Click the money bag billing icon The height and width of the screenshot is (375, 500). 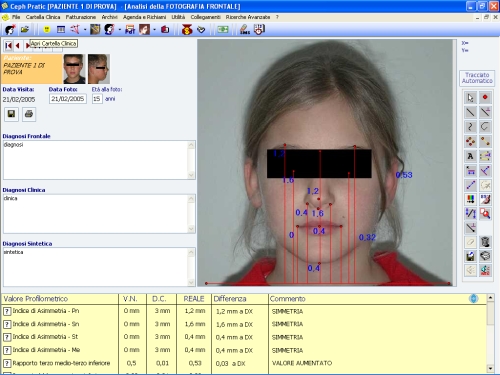point(187,30)
